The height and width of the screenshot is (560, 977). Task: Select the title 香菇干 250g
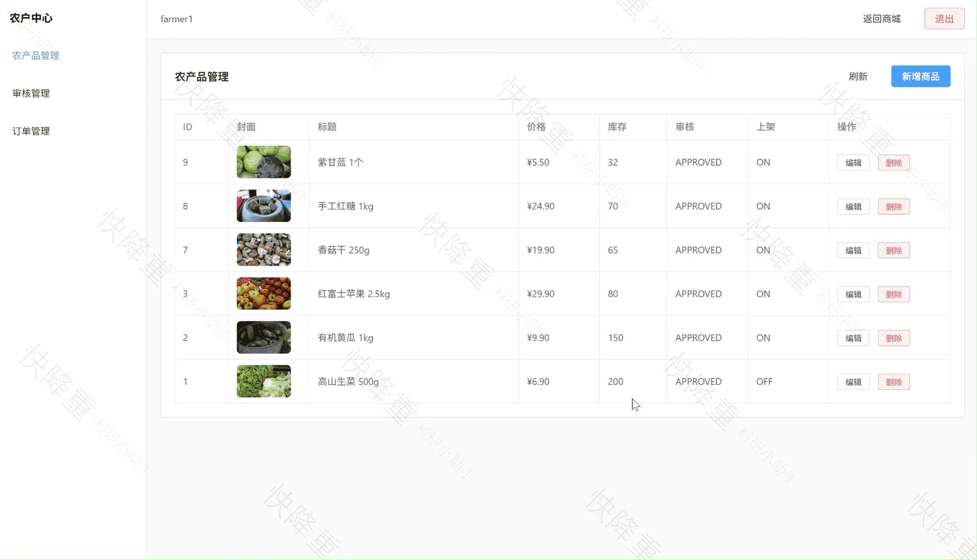pyautogui.click(x=343, y=250)
